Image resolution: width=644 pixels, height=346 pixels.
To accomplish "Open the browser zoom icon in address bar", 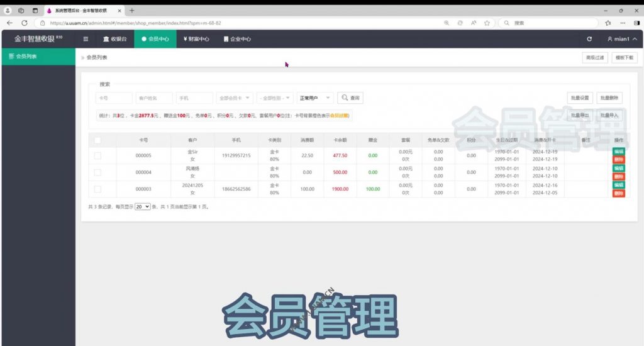I will (447, 23).
